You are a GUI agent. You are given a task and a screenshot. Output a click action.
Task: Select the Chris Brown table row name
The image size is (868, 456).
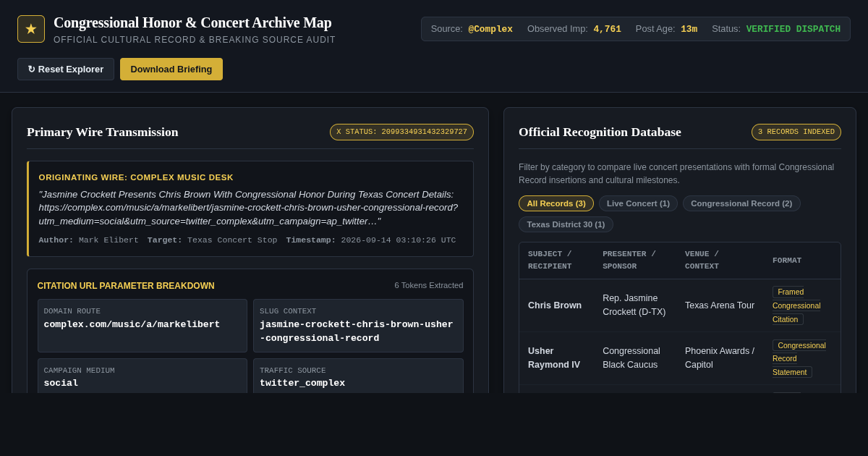(x=555, y=305)
